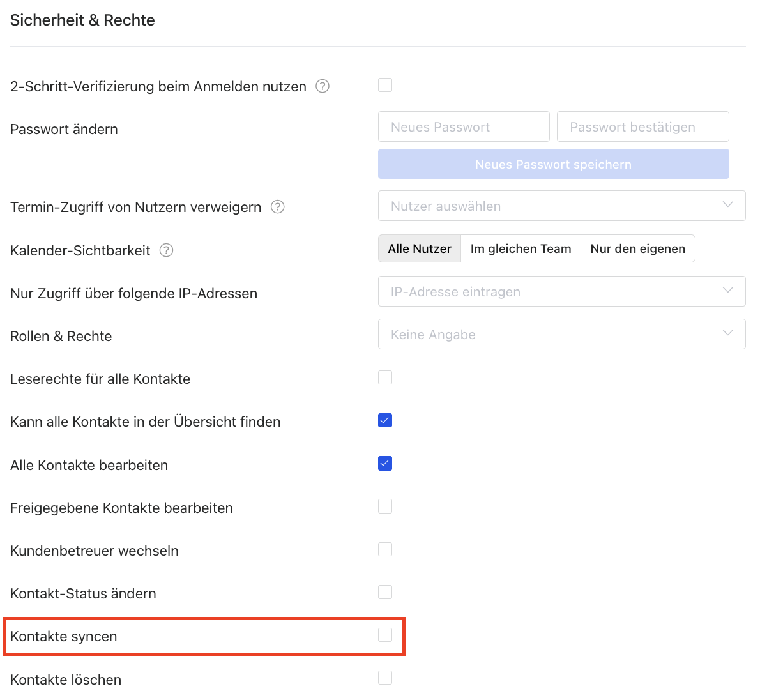The width and height of the screenshot is (760, 700).
Task: Expand the IP-Adresse eintragen dropdown
Action: coord(561,292)
